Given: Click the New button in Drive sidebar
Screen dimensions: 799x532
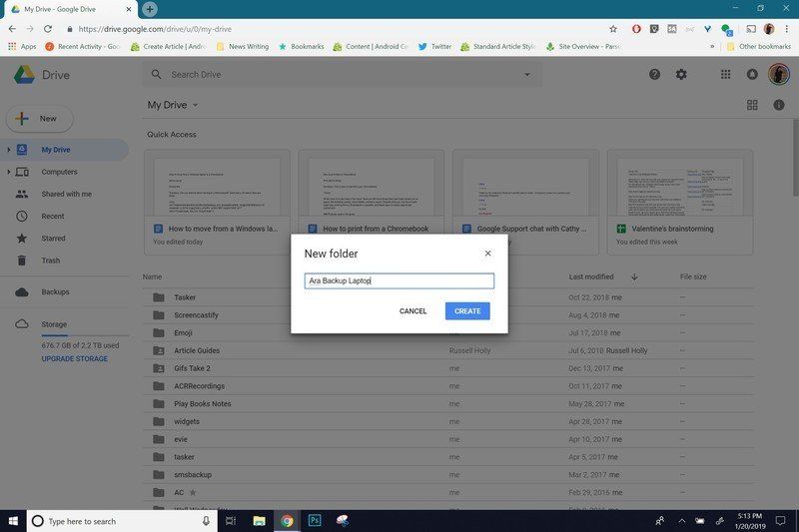Looking at the screenshot, I should tap(40, 119).
